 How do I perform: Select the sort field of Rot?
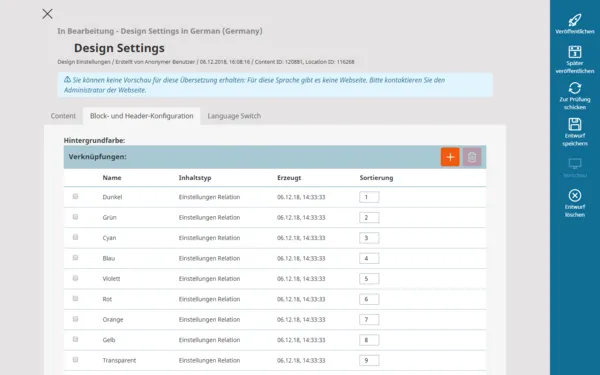[x=369, y=299]
